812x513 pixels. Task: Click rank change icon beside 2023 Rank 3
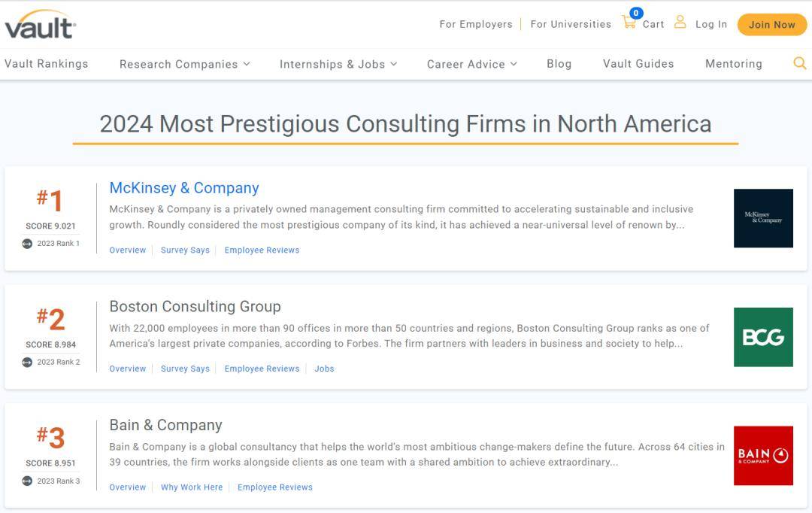pyautogui.click(x=27, y=481)
